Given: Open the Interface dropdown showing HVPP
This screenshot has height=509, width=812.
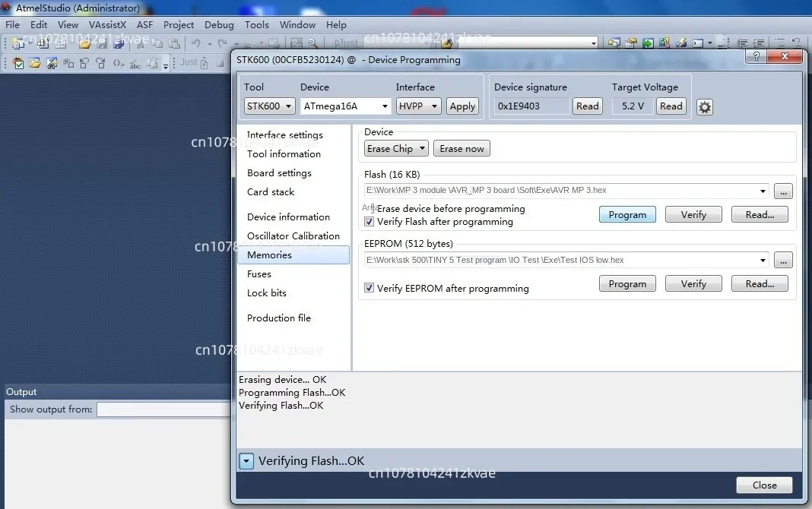Looking at the screenshot, I should [418, 106].
